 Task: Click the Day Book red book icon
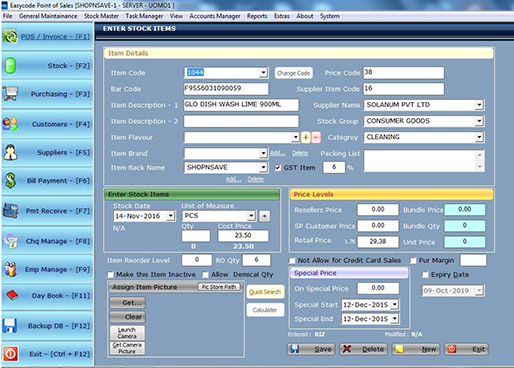[x=12, y=295]
